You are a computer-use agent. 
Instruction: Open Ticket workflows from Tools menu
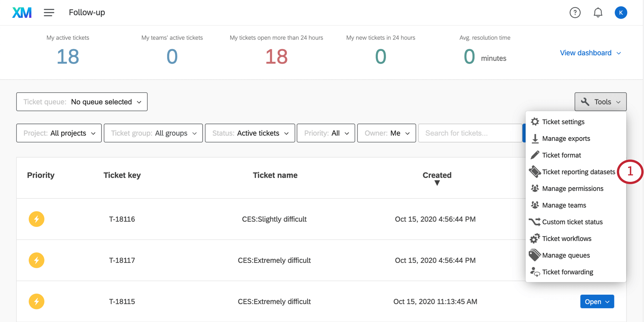[566, 238]
